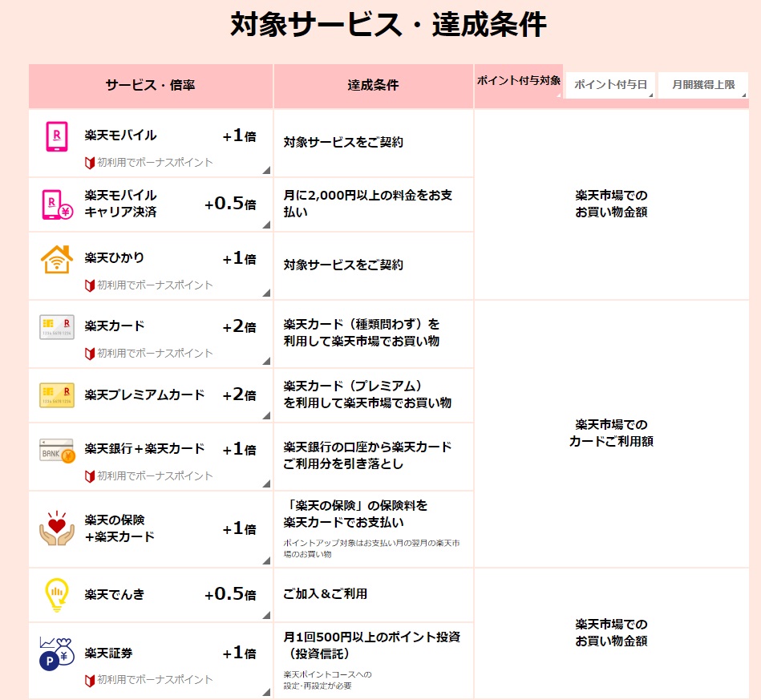The width and height of the screenshot is (761, 700).
Task: Click 初利用でボーナスポイント under 楽天ひかり
Action: [x=155, y=285]
